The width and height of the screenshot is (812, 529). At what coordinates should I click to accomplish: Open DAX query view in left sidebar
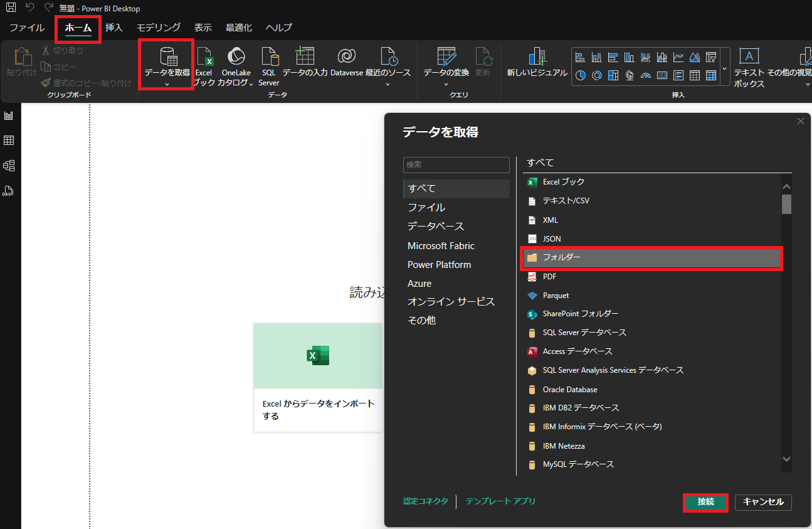coord(9,191)
